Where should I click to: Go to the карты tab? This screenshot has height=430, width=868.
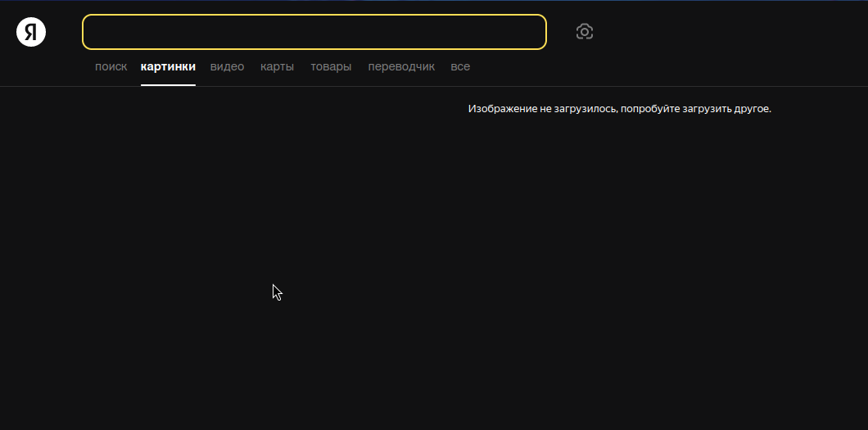click(x=278, y=67)
